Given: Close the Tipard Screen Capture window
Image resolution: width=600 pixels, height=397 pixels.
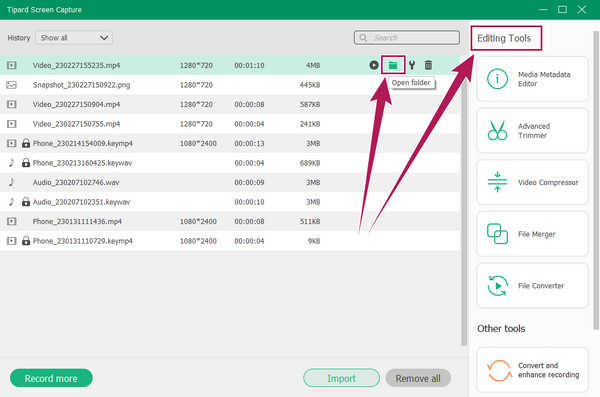Looking at the screenshot, I should pyautogui.click(x=582, y=10).
